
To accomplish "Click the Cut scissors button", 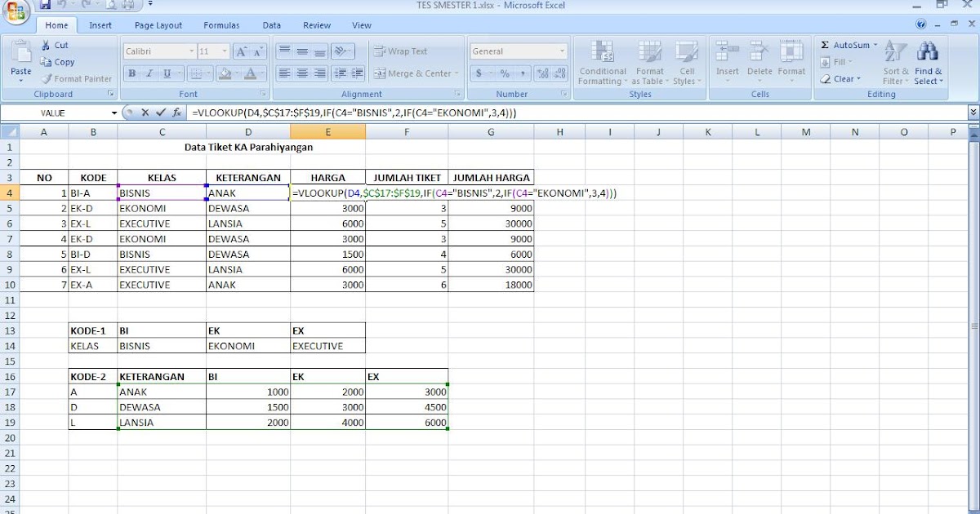I will point(54,46).
